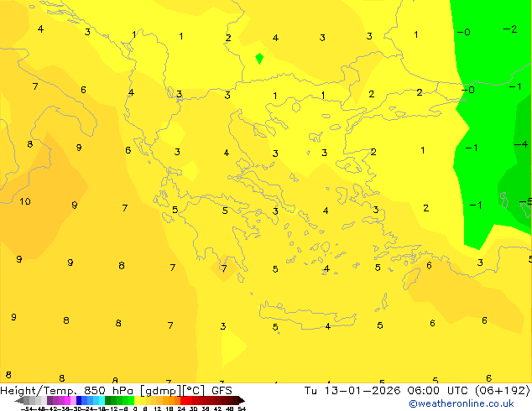
Task: Select the Tu 13-01-2026 06:00 UTC forecast time
Action: 417,391
